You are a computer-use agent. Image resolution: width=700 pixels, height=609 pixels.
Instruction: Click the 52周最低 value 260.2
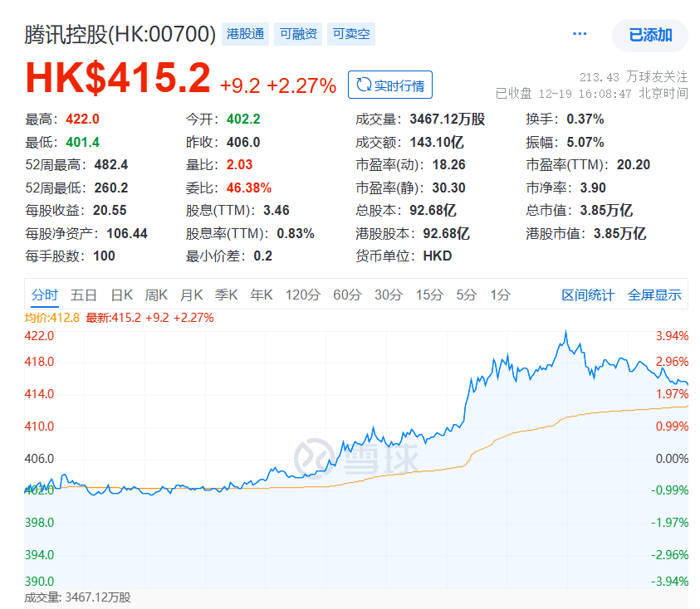tap(111, 188)
